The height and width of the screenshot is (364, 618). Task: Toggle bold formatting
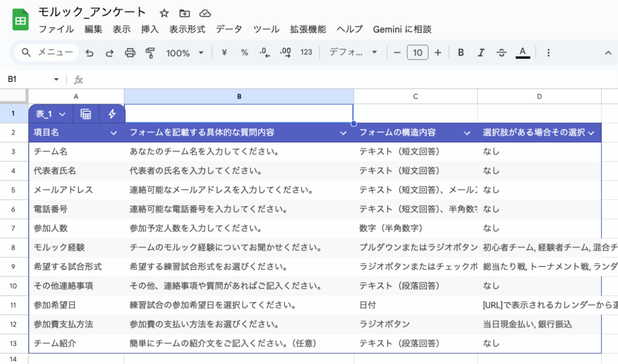click(x=461, y=53)
